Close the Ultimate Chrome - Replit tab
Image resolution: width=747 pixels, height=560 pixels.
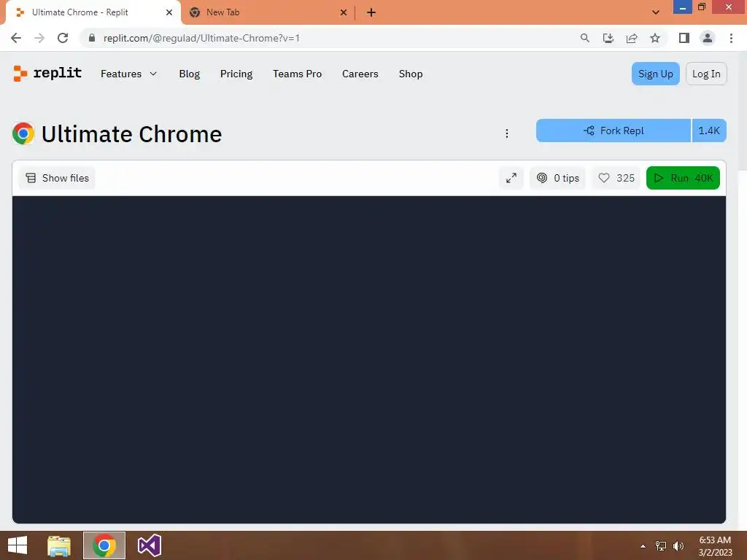169,12
